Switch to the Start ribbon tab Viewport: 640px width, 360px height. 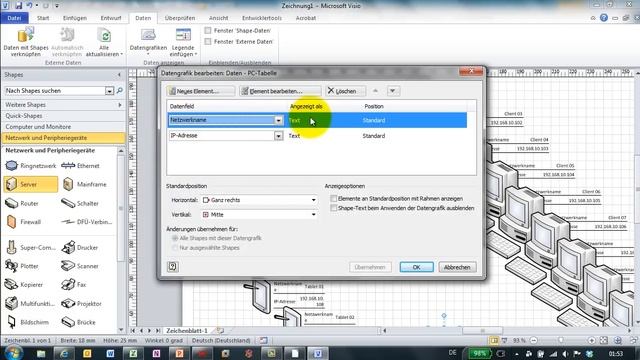click(43, 18)
